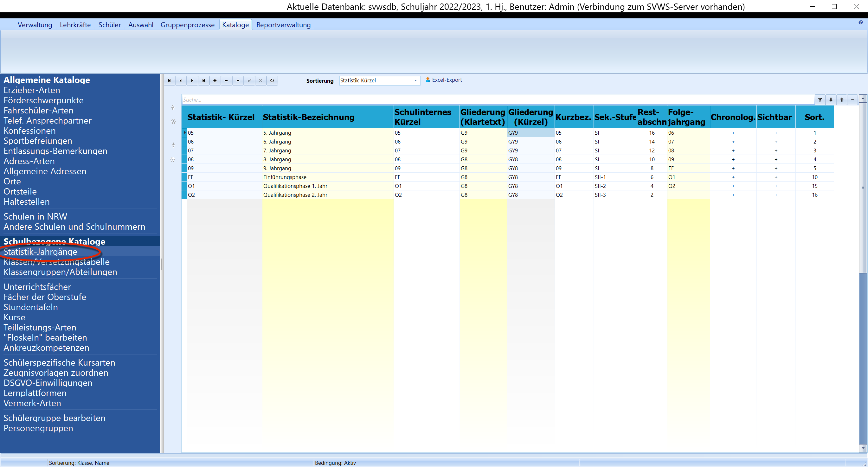Open Konfessionen catalog
This screenshot has height=467, width=868.
[x=30, y=131]
